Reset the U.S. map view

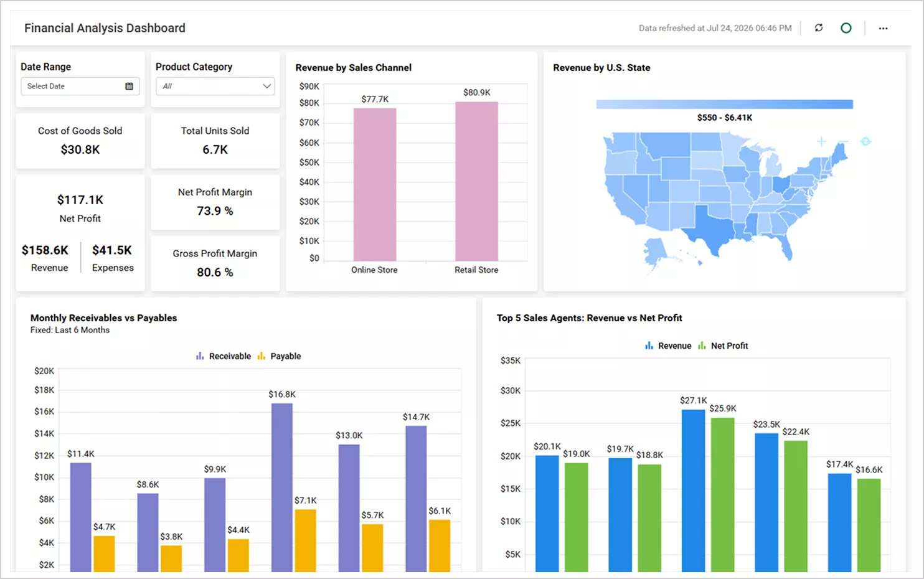click(865, 141)
